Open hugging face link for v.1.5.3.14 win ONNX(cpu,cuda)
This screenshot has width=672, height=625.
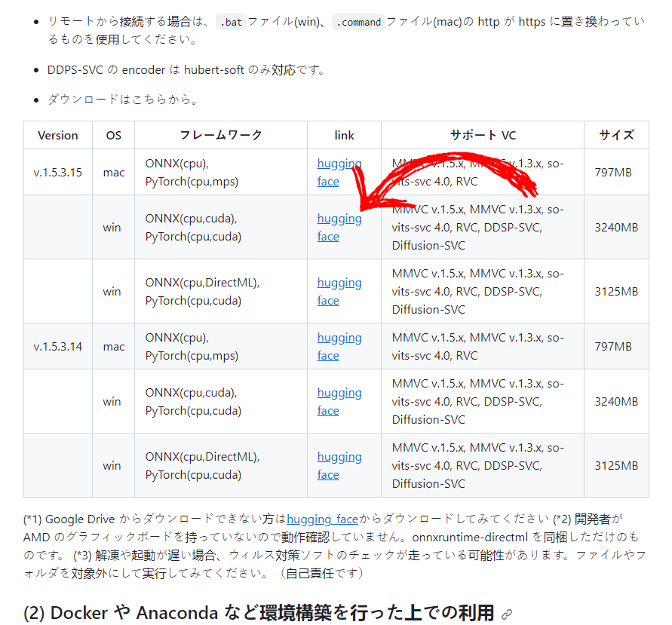tap(339, 401)
